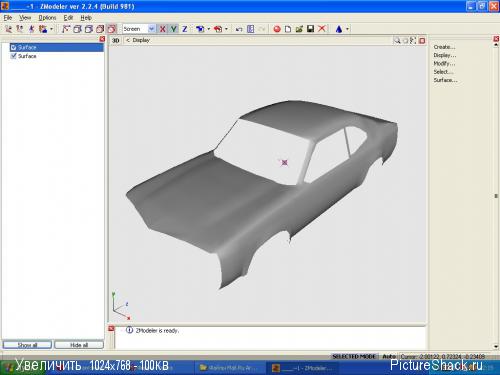The width and height of the screenshot is (500, 375).
Task: Click the commands panel scroll down arrow
Action: coord(496,347)
